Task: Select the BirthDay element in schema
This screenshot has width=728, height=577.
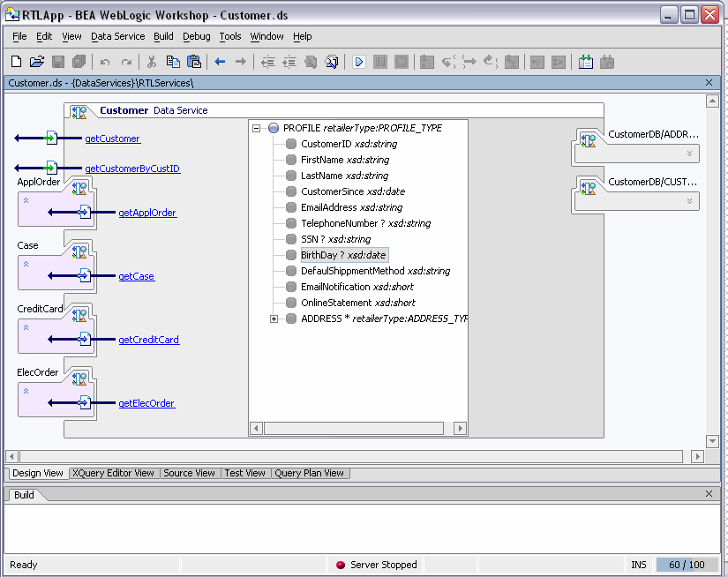Action: pos(343,255)
